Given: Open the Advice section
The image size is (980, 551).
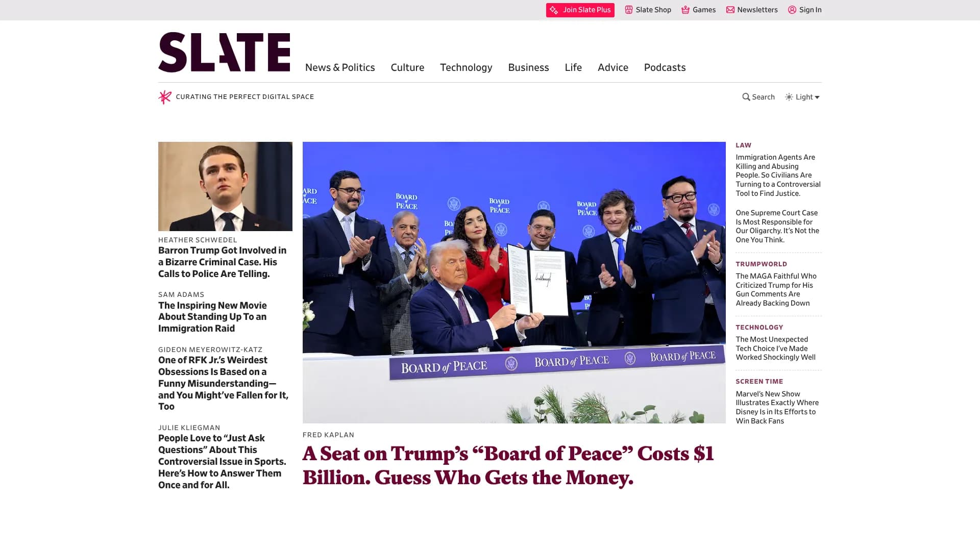Looking at the screenshot, I should (613, 67).
